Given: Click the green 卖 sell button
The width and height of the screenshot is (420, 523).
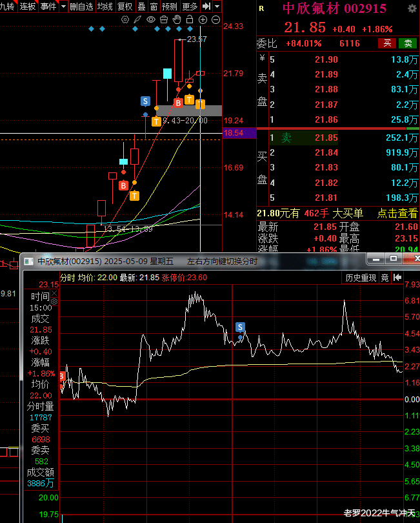Looking at the screenshot, I should [407, 43].
